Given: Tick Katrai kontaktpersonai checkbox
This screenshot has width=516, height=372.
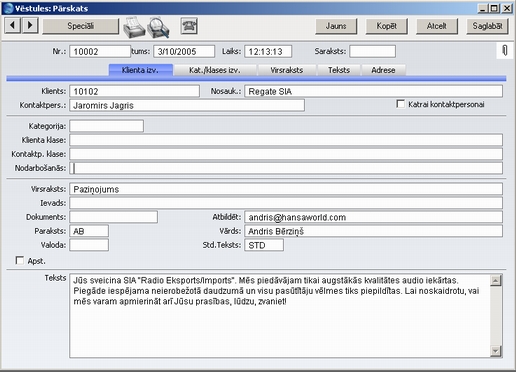Looking at the screenshot, I should pyautogui.click(x=400, y=104).
